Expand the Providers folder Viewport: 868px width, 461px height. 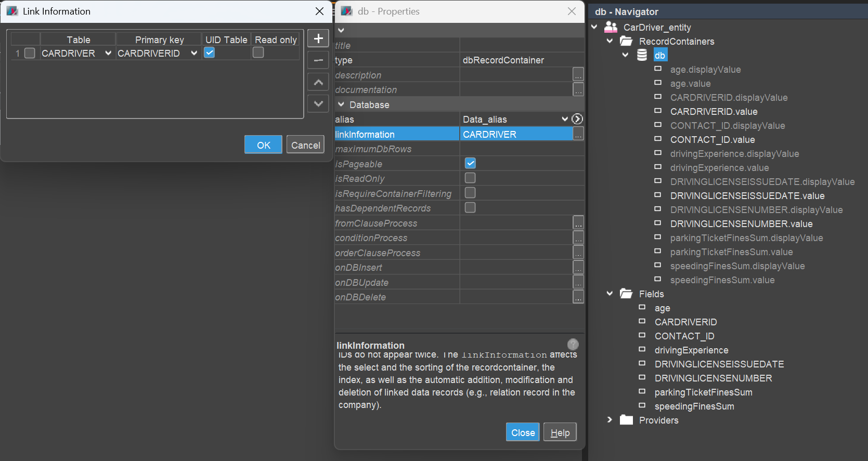coord(610,420)
